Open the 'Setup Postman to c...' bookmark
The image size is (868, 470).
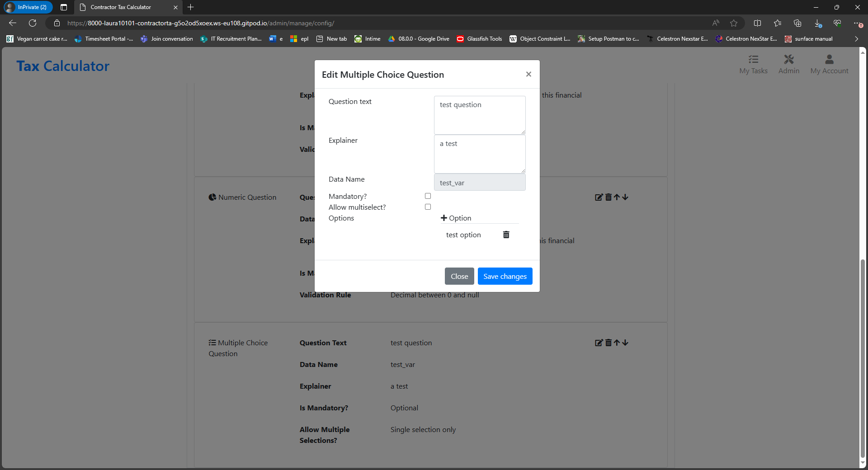tap(609, 39)
